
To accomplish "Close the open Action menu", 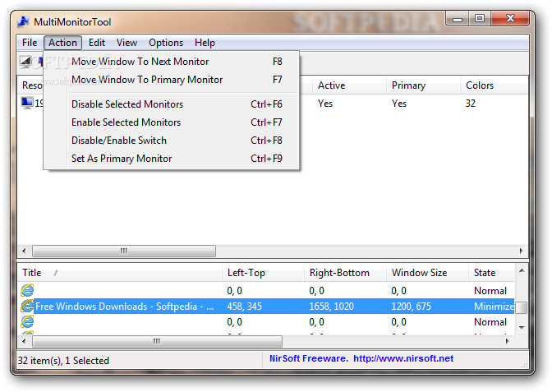I will coord(62,43).
